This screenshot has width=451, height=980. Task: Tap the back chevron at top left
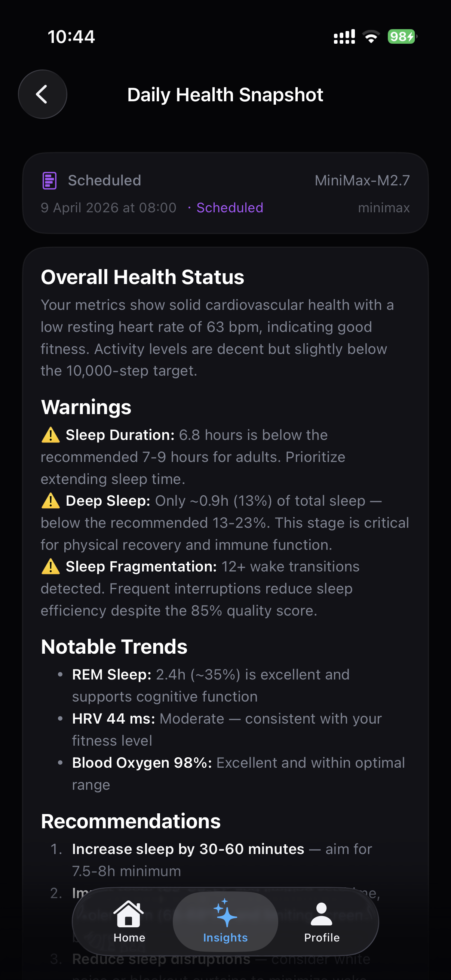click(x=42, y=94)
